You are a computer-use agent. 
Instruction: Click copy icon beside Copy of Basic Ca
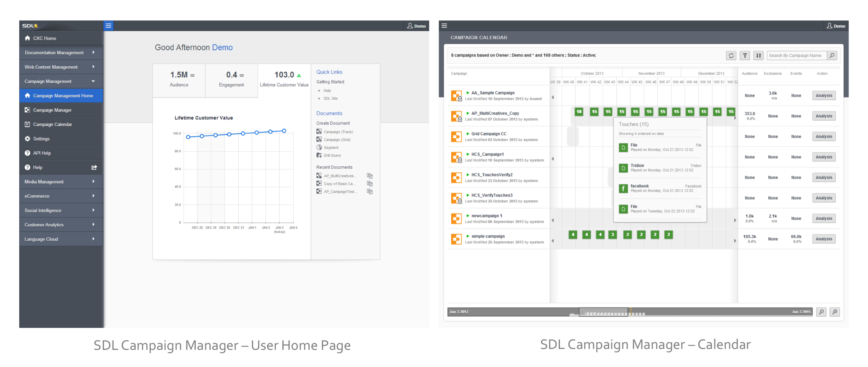pyautogui.click(x=370, y=184)
